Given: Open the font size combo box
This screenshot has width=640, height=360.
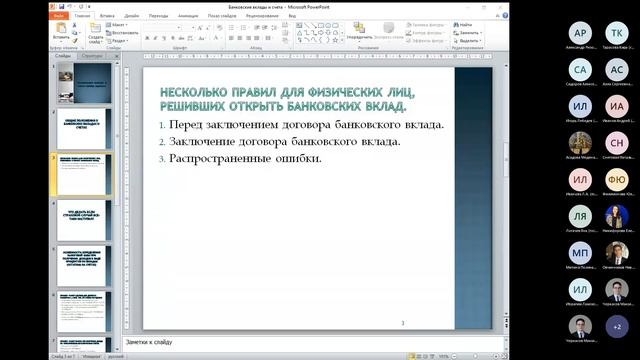Looking at the screenshot, I should coord(189,28).
